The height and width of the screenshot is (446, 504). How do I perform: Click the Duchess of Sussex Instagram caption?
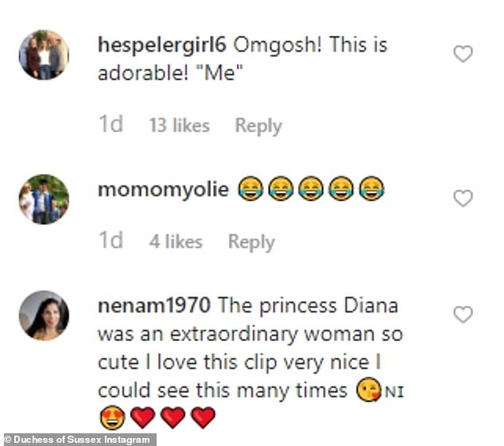point(79,439)
